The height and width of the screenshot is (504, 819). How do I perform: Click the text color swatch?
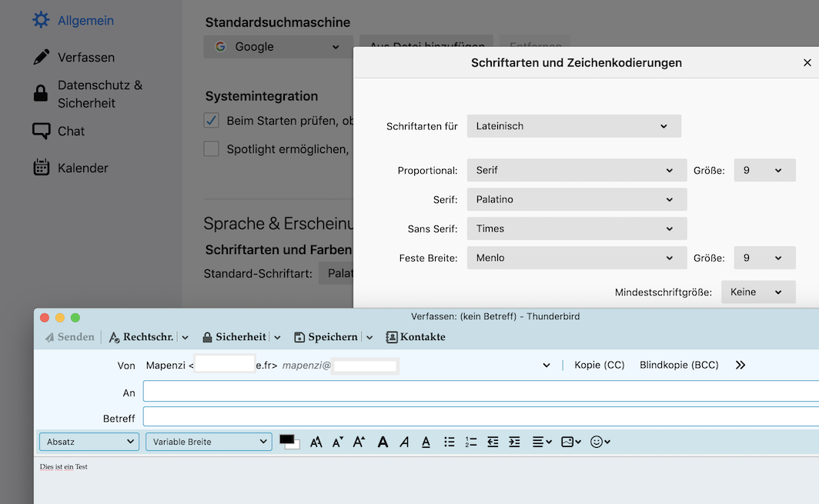pyautogui.click(x=288, y=440)
